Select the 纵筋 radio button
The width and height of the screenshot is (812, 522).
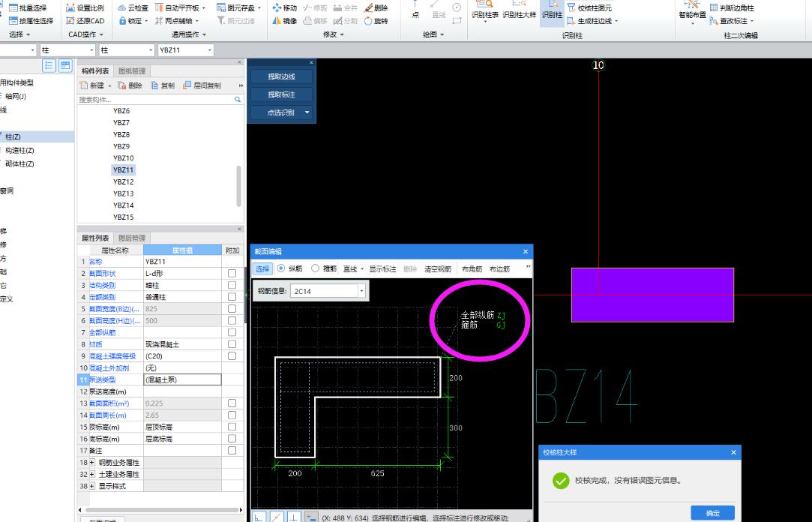pos(281,268)
